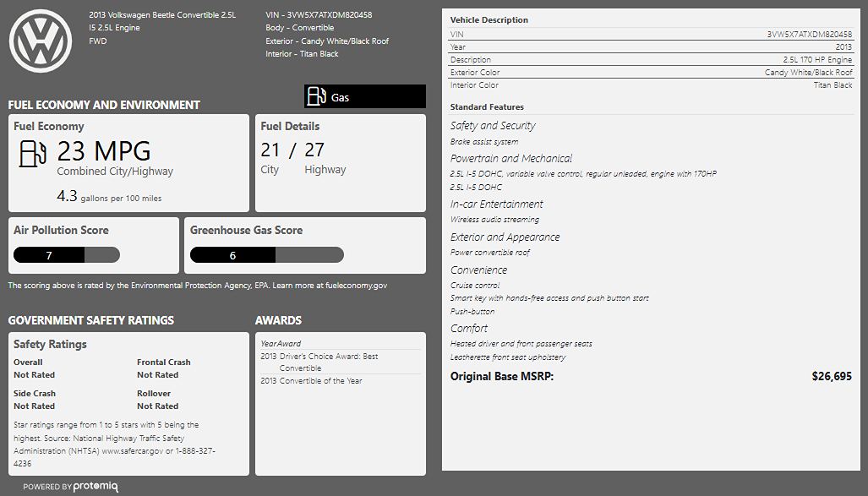The height and width of the screenshot is (496, 868).
Task: Click the 'Vehicle Description' heading
Action: point(489,20)
